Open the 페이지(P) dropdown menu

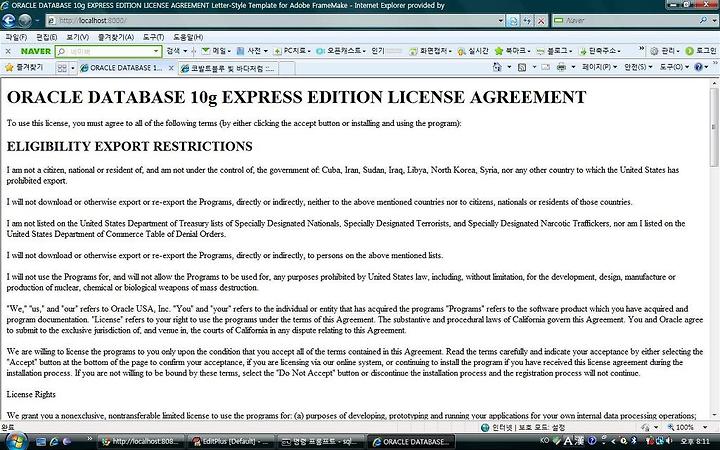pos(599,67)
